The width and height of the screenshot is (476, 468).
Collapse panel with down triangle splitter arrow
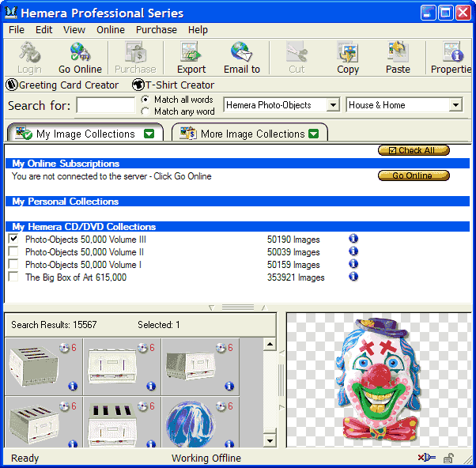[x=212, y=308]
